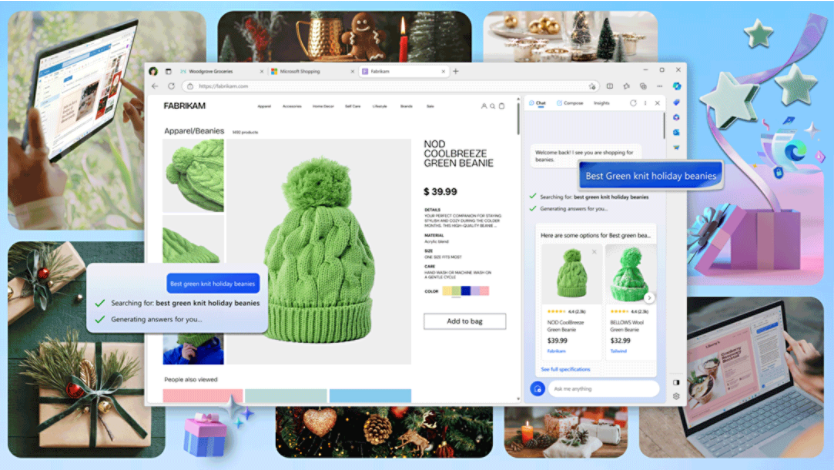
Task: Open the Brands menu item
Action: (x=406, y=106)
